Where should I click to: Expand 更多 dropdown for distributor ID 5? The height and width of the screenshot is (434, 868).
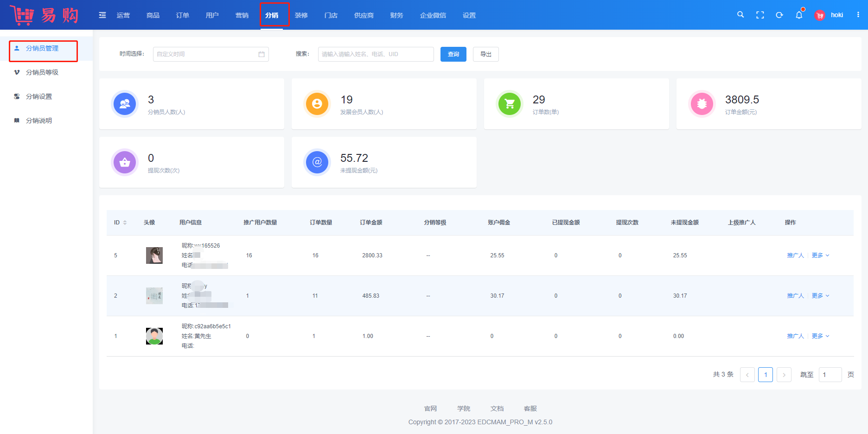click(x=820, y=255)
